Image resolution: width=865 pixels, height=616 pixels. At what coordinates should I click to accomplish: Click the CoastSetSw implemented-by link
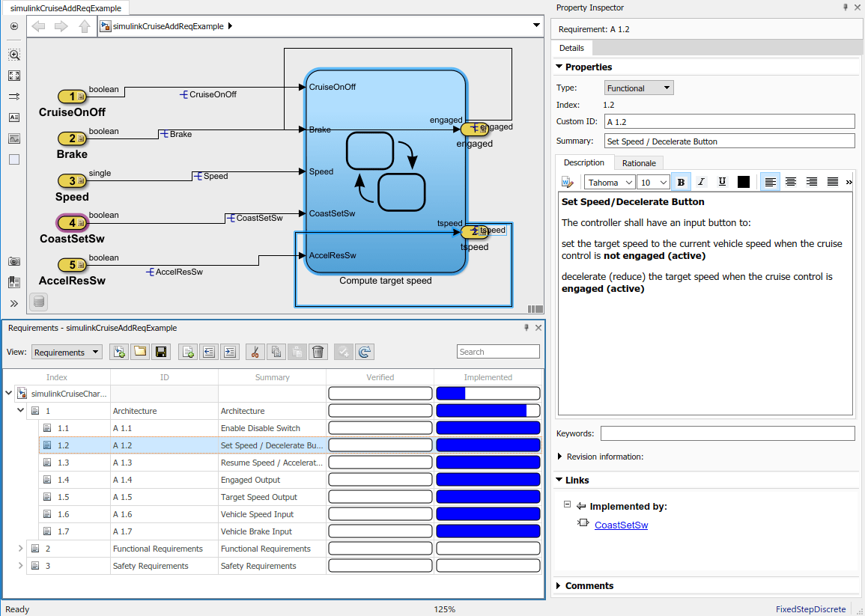tap(621, 525)
